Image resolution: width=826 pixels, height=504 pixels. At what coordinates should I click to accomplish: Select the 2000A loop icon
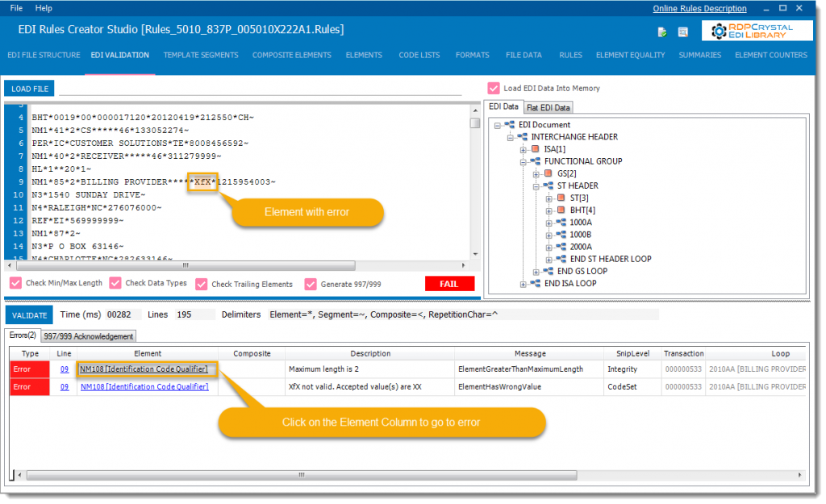pyautogui.click(x=561, y=246)
